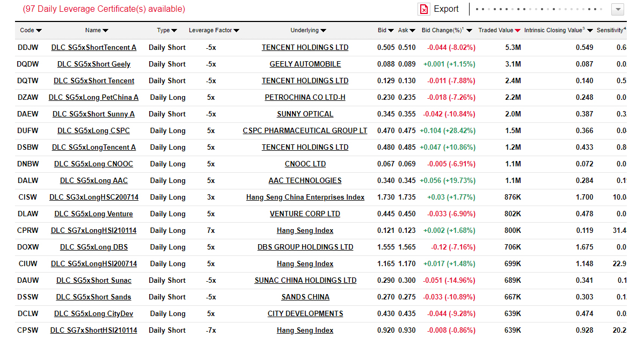This screenshot has height=337, width=644.
Task: Select code DDJW in first row
Action: (28, 48)
